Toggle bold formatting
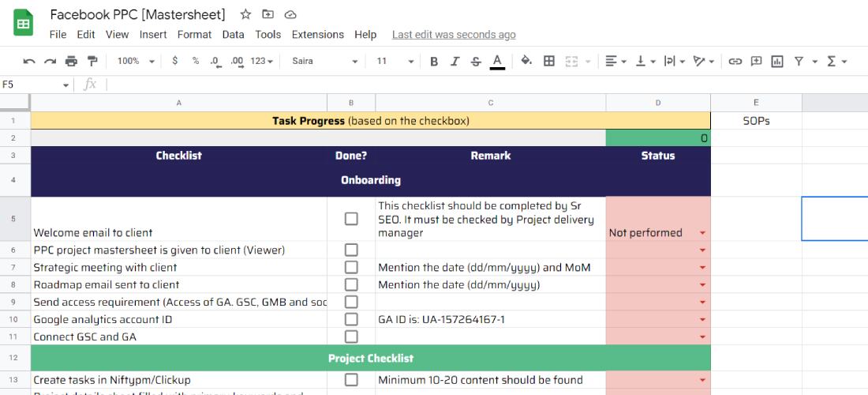Screen dimensions: 868x395 coord(434,62)
